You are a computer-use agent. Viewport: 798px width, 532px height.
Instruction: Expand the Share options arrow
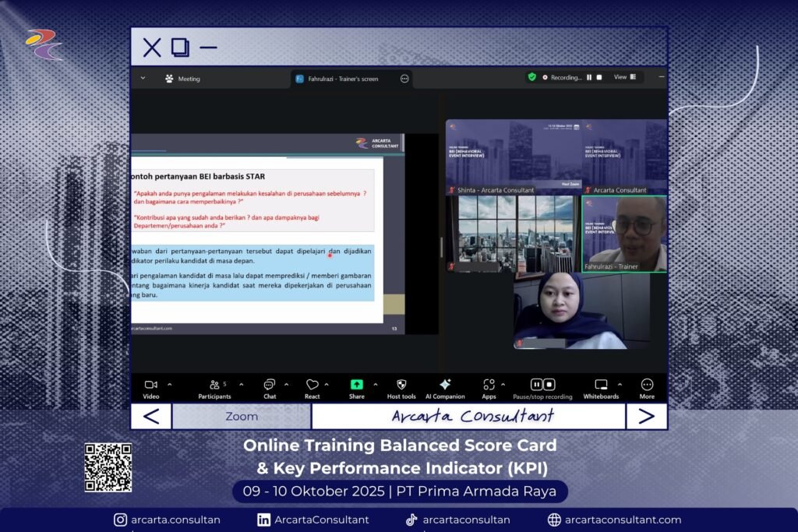click(x=376, y=384)
